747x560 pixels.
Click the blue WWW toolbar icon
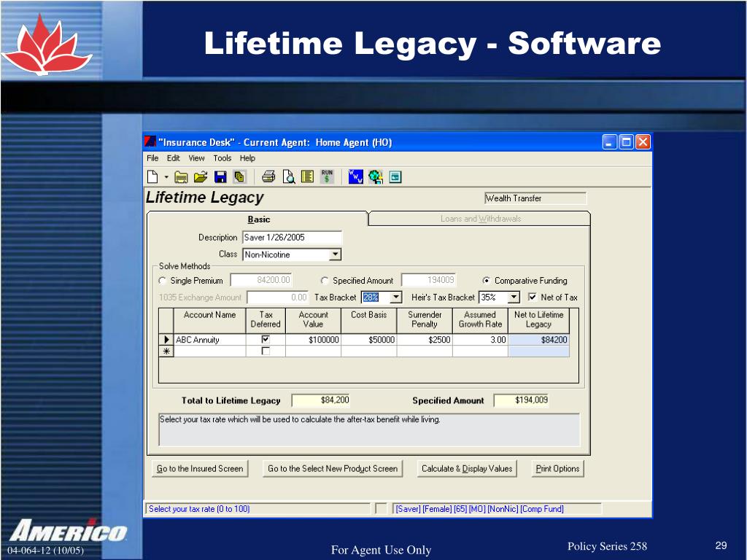click(x=356, y=176)
